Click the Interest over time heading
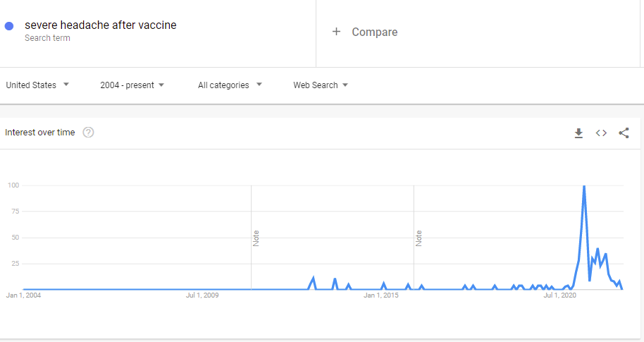Viewport: 644px width, 342px height. tap(40, 133)
